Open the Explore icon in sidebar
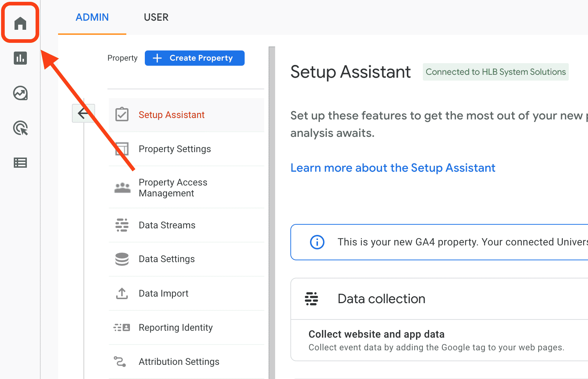Image resolution: width=588 pixels, height=379 pixels. point(20,93)
